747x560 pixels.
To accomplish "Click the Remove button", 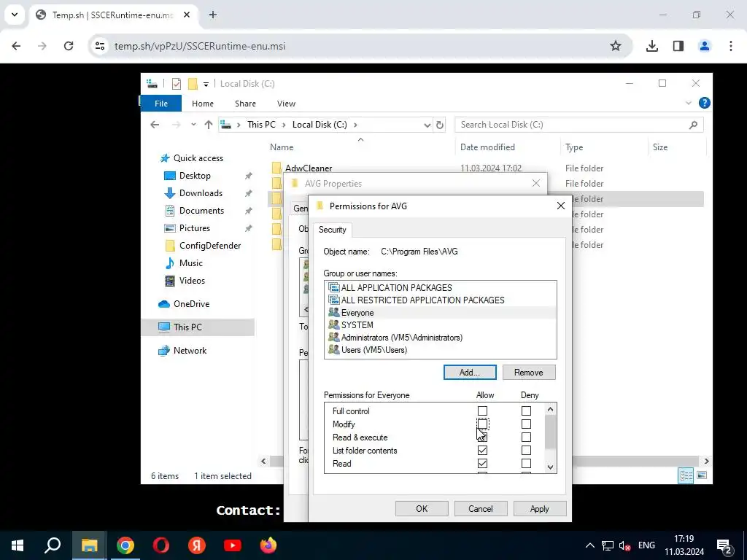I will click(528, 373).
